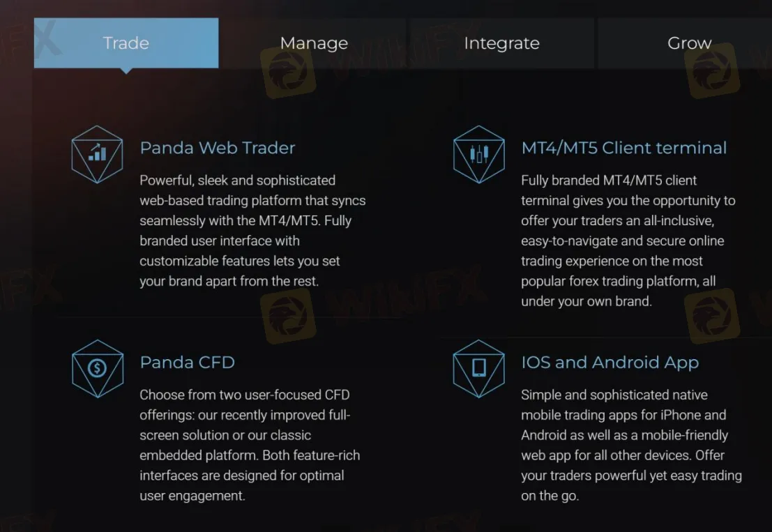Switch to the Manage tab

coord(314,43)
